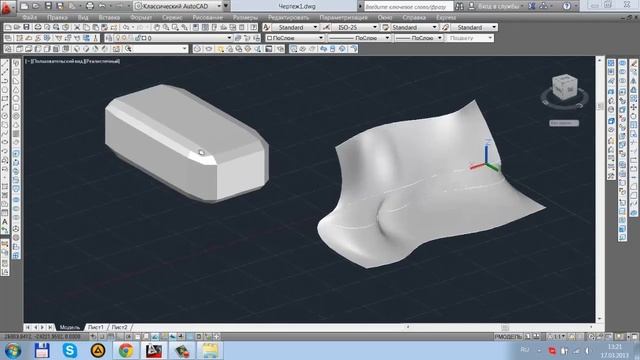The image size is (640, 360).
Task: Click the Open file icon in Standard toolbar
Action: point(17,27)
